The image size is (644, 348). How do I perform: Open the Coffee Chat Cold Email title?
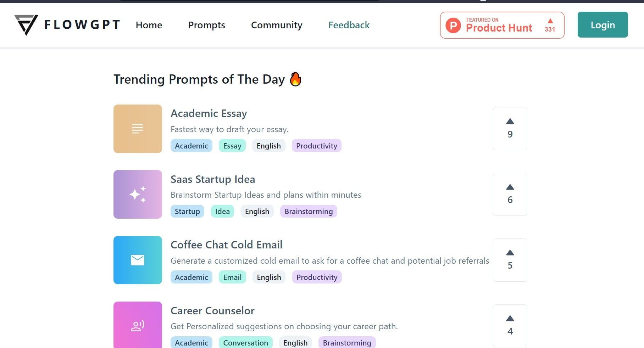pos(227,245)
